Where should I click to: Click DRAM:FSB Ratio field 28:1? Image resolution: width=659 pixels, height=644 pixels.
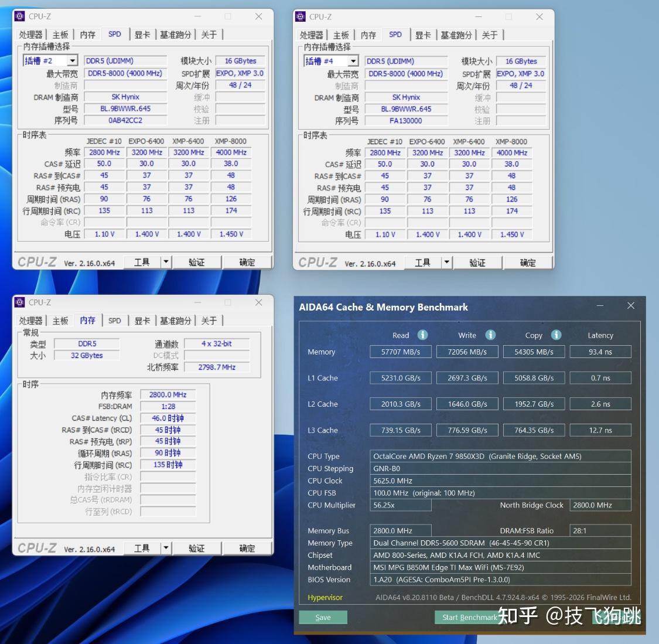click(600, 530)
